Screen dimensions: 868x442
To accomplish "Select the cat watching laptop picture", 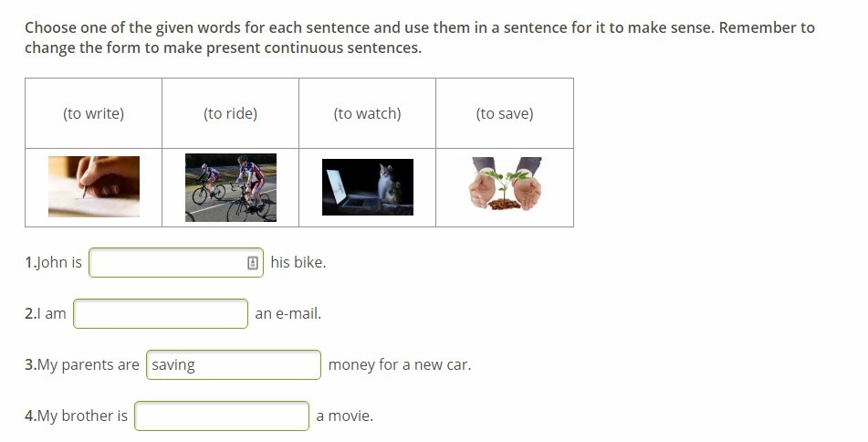I will point(368,187).
